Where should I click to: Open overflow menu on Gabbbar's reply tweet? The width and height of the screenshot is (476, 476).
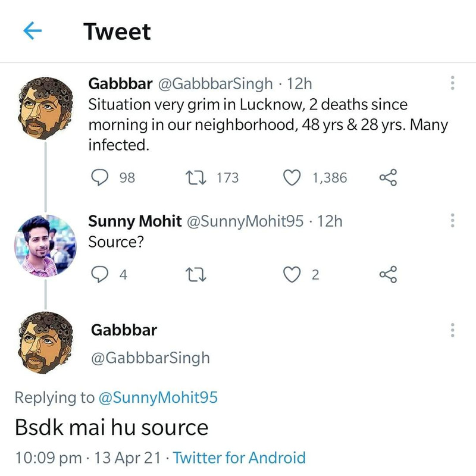[453, 330]
